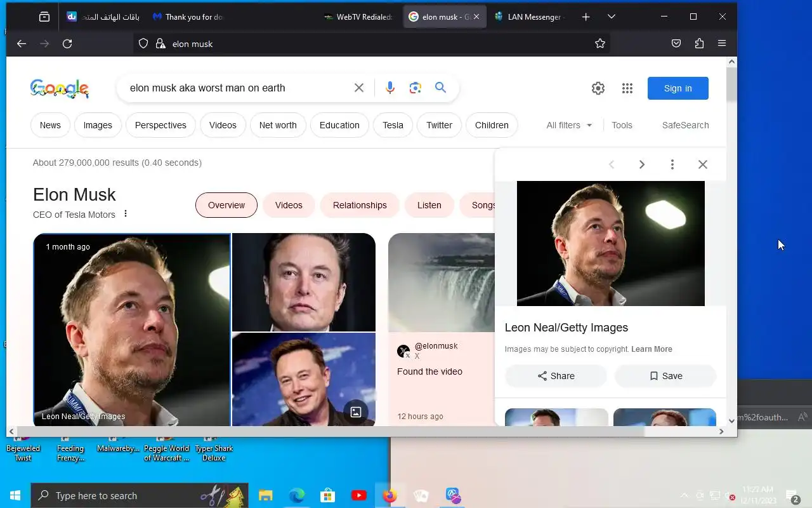Click the Google logo doodle

[60, 88]
